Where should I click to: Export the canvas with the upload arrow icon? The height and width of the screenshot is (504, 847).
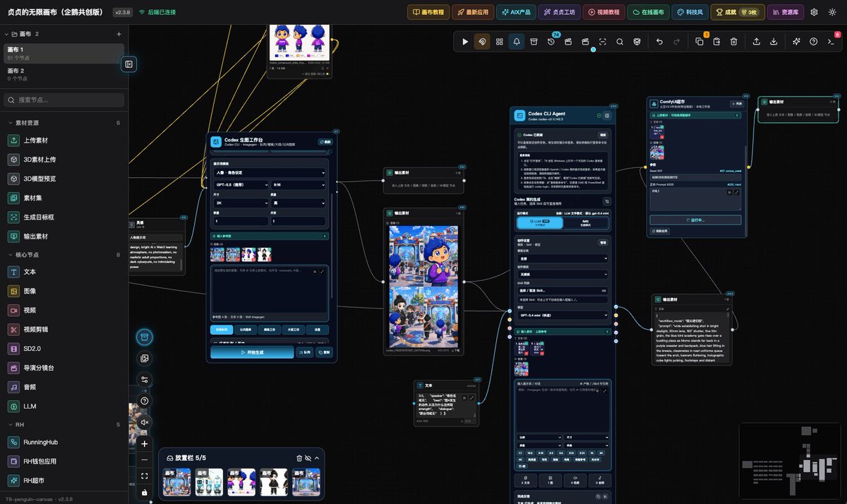click(757, 42)
